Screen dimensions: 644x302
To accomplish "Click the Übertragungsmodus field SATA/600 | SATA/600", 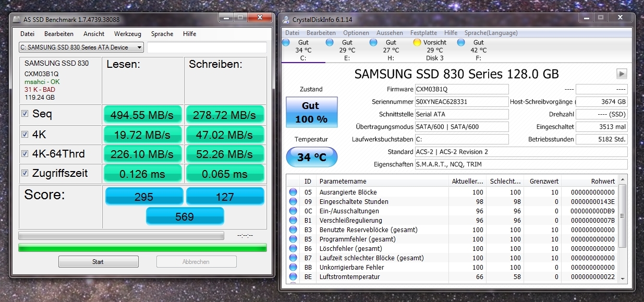I will (461, 127).
